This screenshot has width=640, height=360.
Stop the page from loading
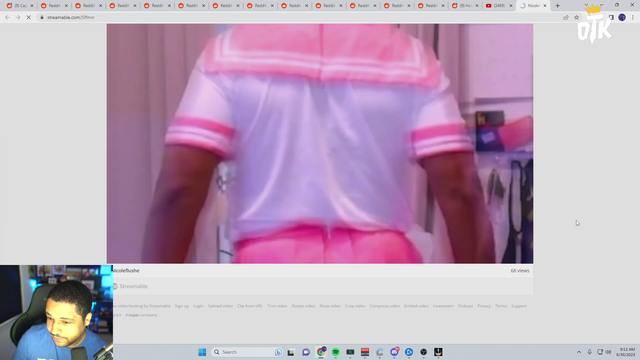[29, 18]
